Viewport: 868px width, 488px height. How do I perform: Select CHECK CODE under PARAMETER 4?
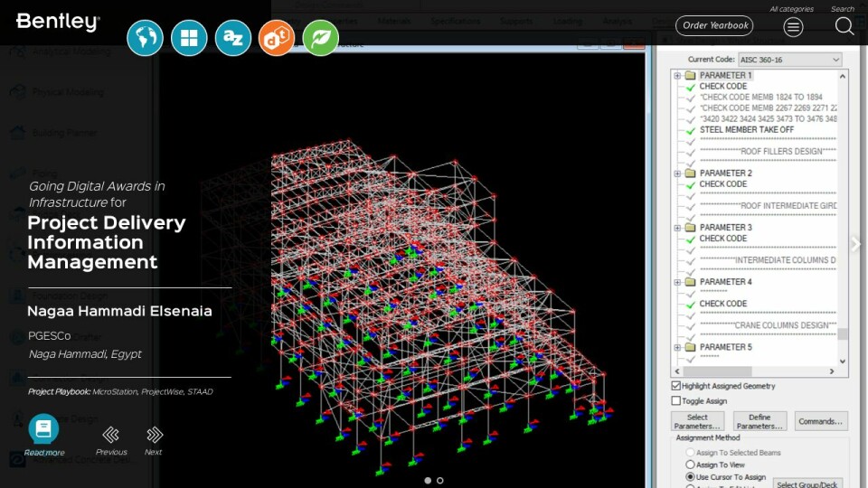pyautogui.click(x=723, y=304)
